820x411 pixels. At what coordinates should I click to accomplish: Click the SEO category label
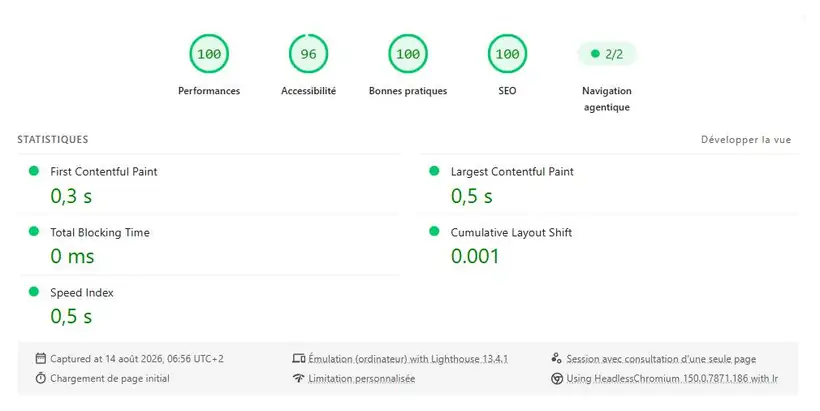click(x=507, y=91)
